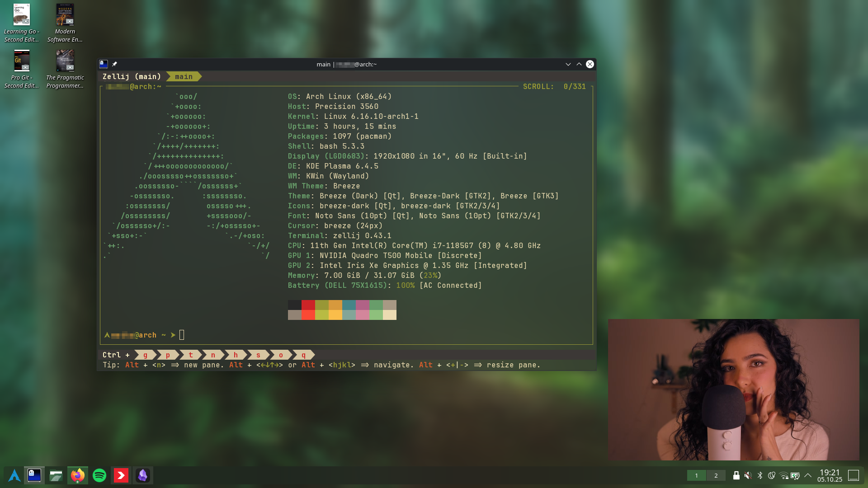Screen dimensions: 868x488
Task: Switch to virtual desktop 2
Action: tap(716, 475)
